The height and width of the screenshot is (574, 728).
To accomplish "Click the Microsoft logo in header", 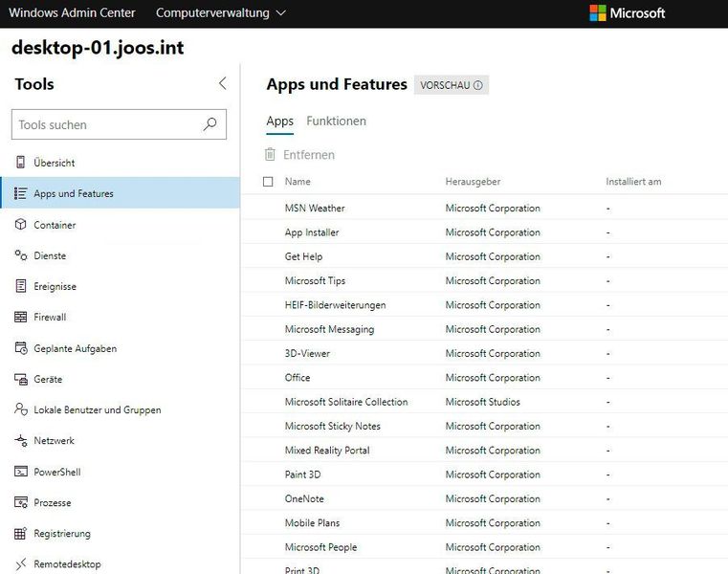I will click(x=628, y=13).
